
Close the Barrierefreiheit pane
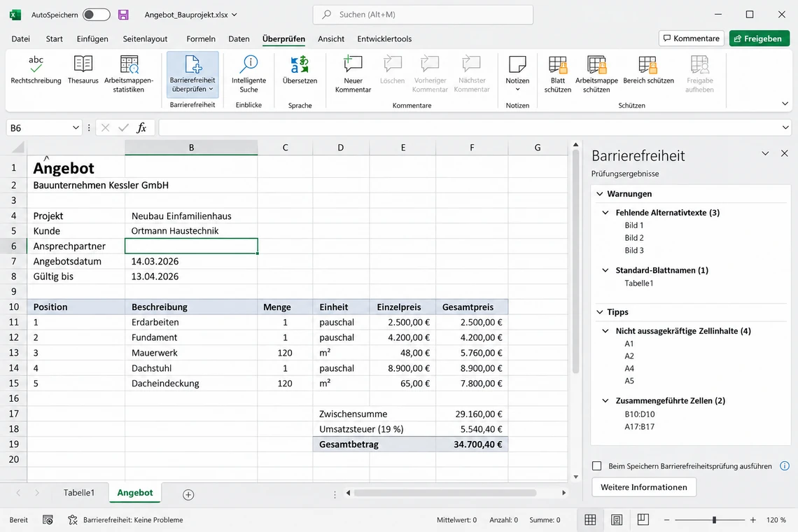tap(784, 153)
